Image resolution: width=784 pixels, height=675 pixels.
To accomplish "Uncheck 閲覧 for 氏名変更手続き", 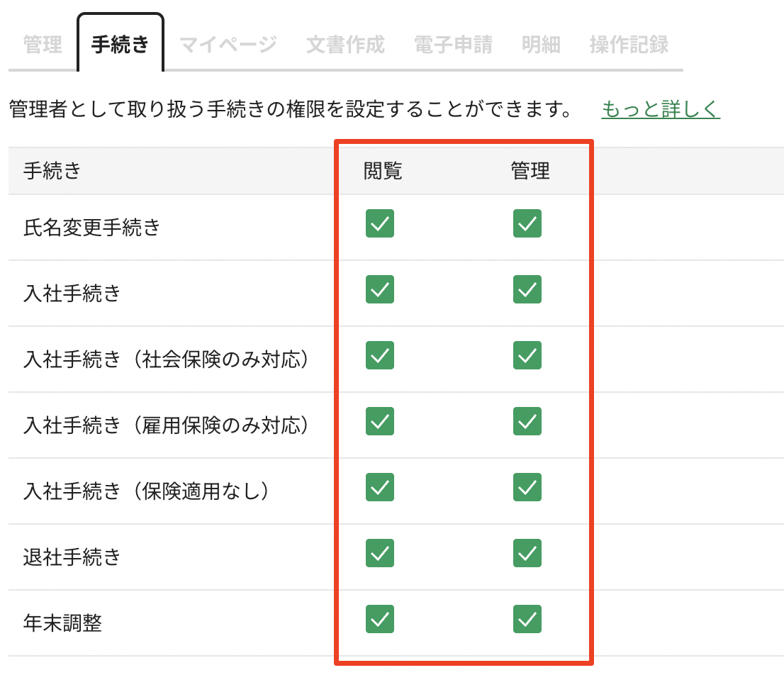I will [x=380, y=223].
